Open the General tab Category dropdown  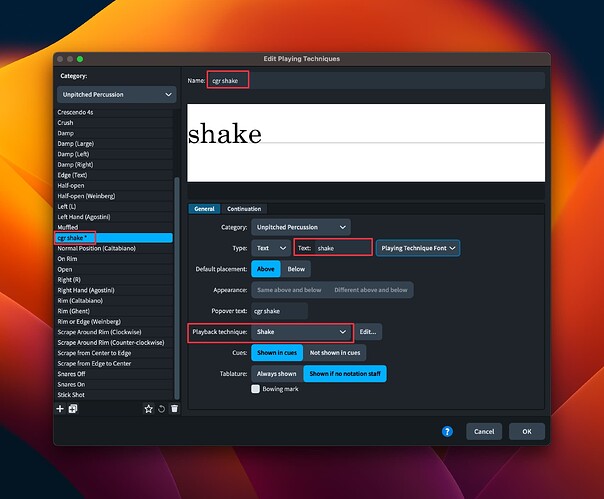point(301,227)
